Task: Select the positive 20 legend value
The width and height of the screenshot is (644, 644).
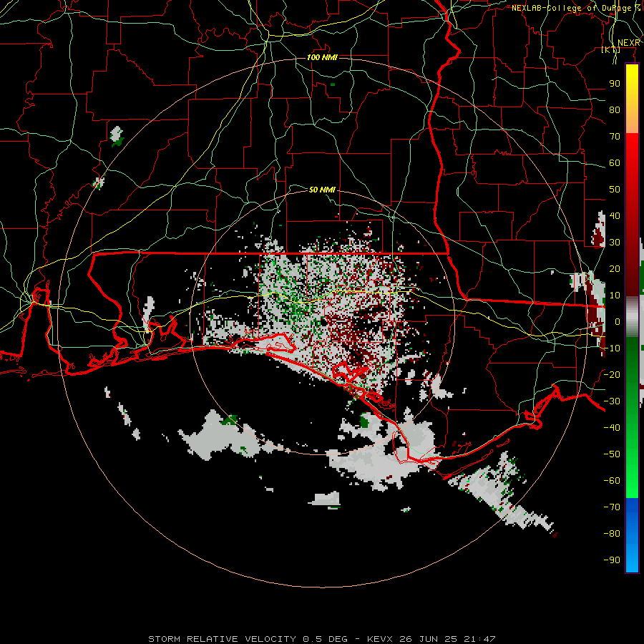Action: [615, 268]
